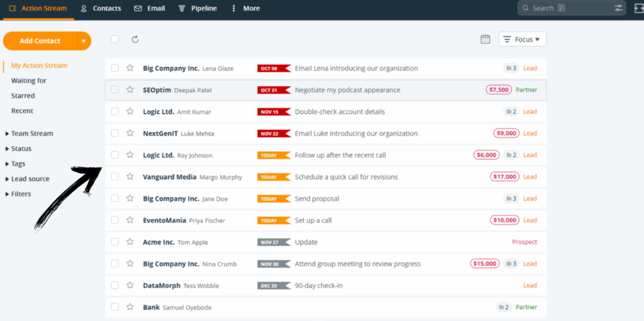Click the Add Contact button

(x=40, y=41)
